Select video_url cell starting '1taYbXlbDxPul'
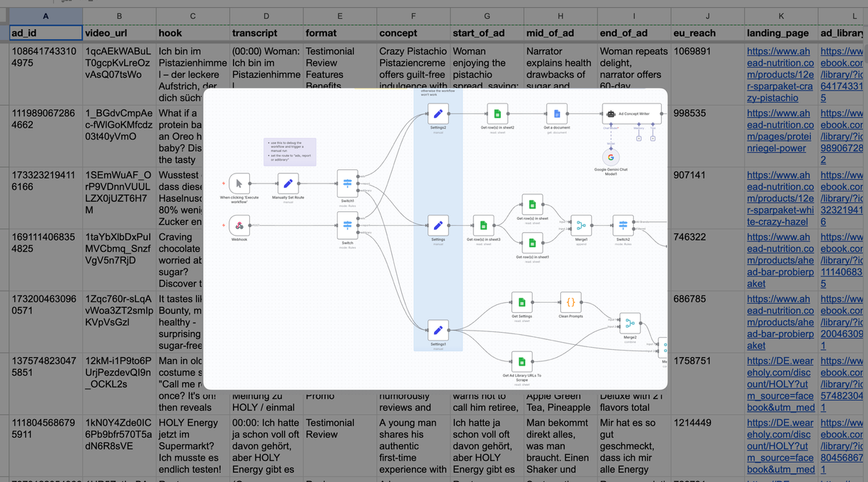 119,260
